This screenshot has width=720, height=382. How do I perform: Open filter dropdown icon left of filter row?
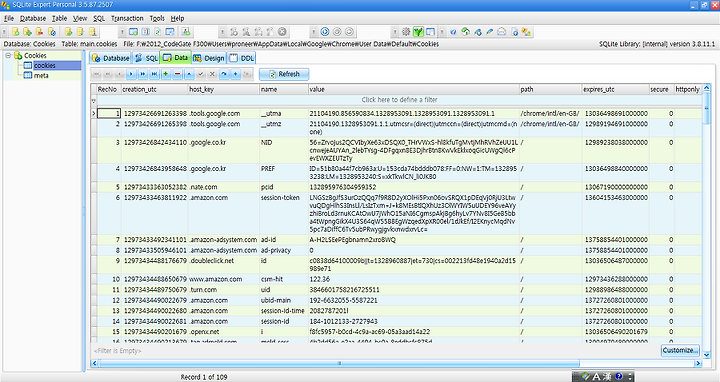pyautogui.click(x=94, y=100)
